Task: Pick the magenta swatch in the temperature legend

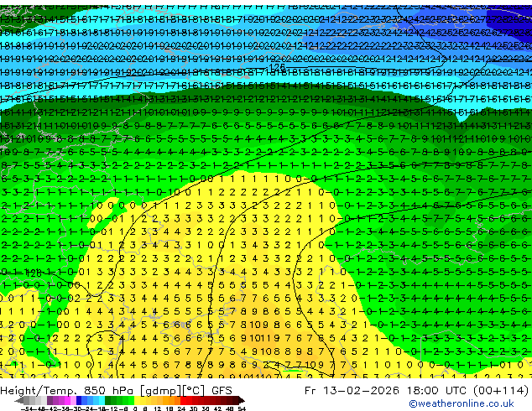Action: pos(67,400)
